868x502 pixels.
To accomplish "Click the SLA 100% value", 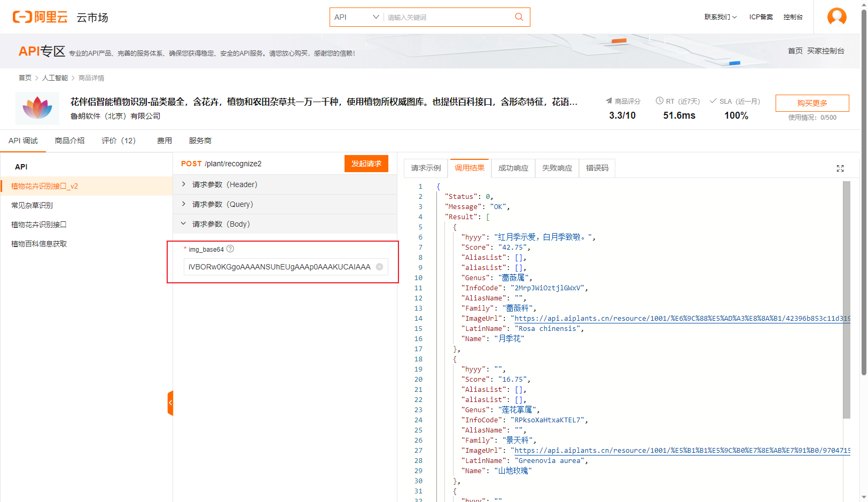I will pyautogui.click(x=736, y=115).
